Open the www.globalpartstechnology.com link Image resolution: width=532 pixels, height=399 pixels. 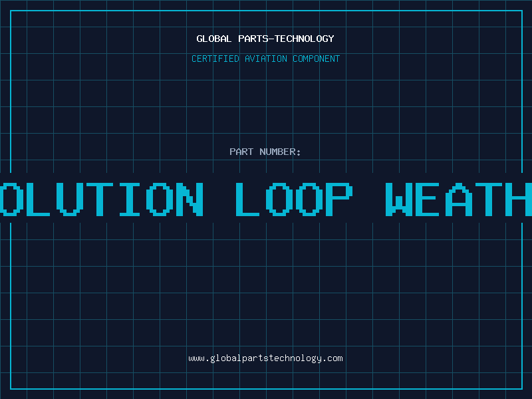tap(265, 358)
